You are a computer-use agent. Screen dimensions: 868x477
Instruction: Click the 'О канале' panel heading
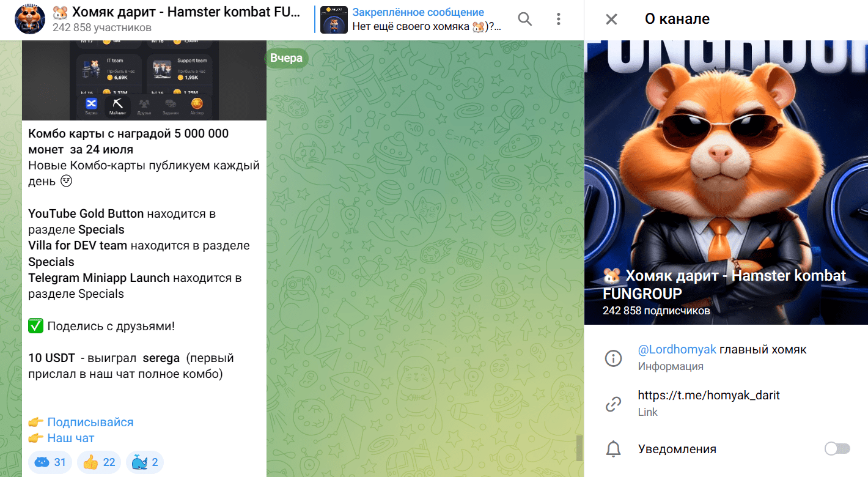tap(677, 19)
